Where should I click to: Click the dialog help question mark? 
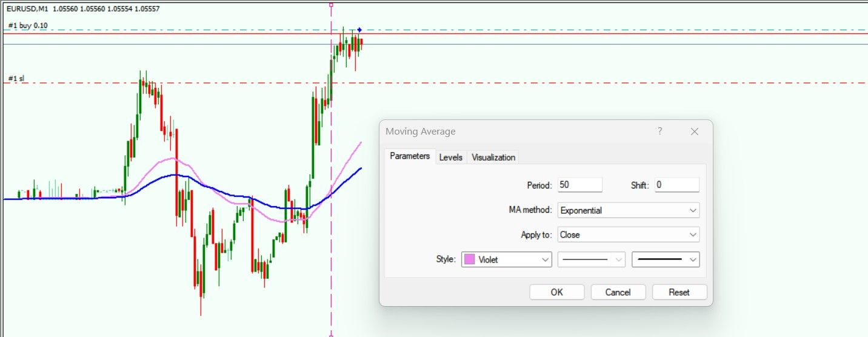click(x=660, y=132)
